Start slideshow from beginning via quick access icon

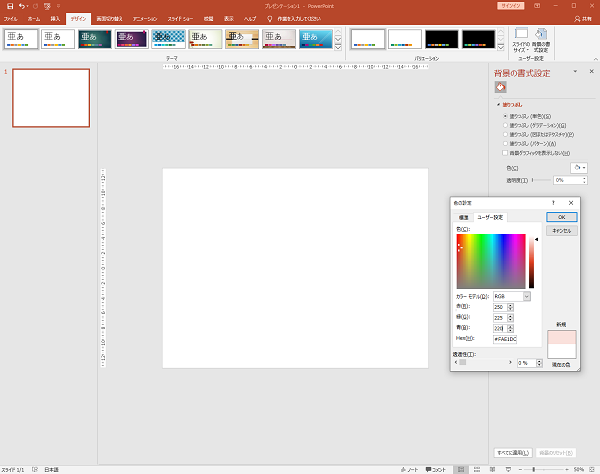tap(47, 6)
